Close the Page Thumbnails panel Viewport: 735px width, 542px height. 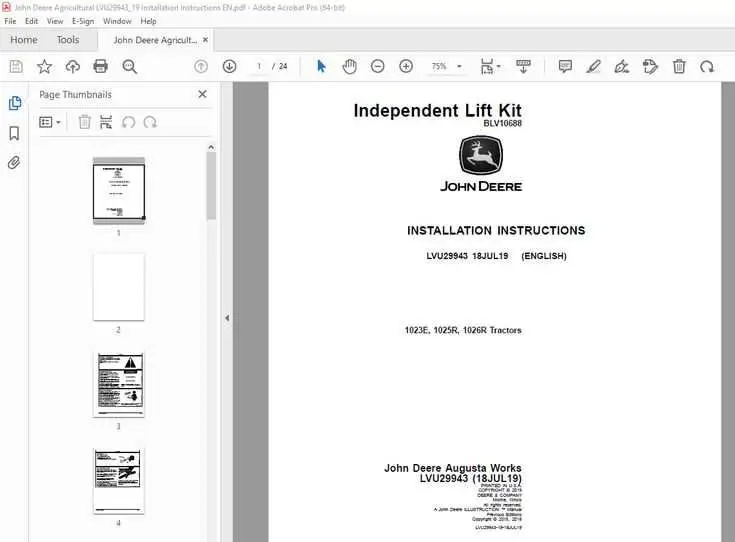(202, 94)
